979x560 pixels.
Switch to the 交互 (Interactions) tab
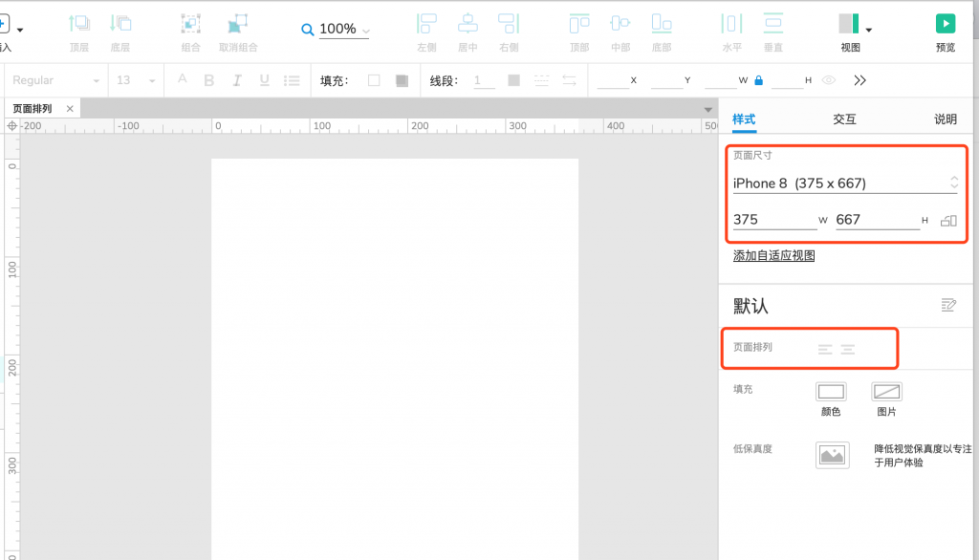pos(844,119)
